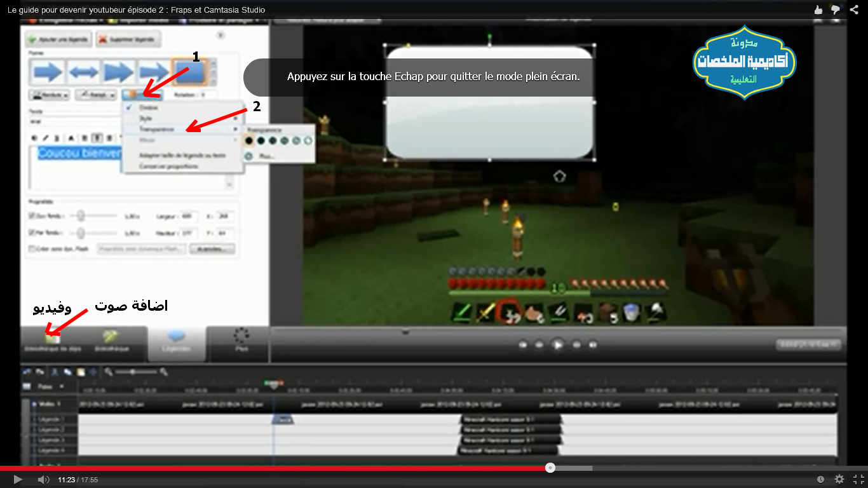Open the font name dropdown under Texte
Viewport: 868px width, 488px height.
tap(76, 121)
